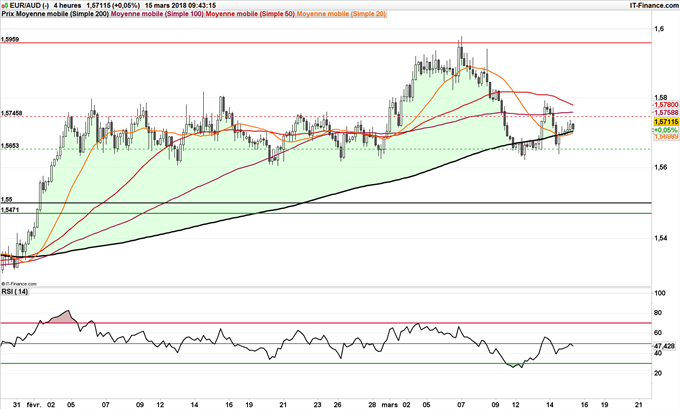Click the '20' RSI axis value
Image resolution: width=680 pixels, height=409 pixels.
(658, 373)
